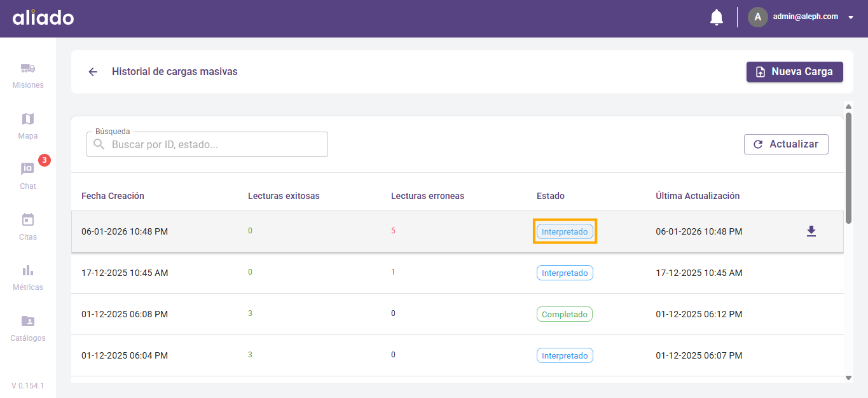Open Misiones truck icon in sidebar
The height and width of the screenshot is (398, 868).
pos(27,69)
